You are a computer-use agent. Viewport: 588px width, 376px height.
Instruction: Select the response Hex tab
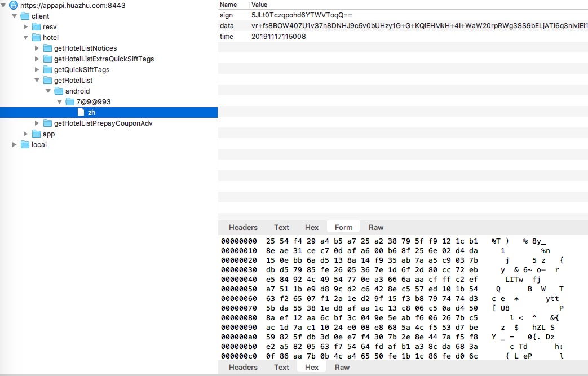[312, 367]
